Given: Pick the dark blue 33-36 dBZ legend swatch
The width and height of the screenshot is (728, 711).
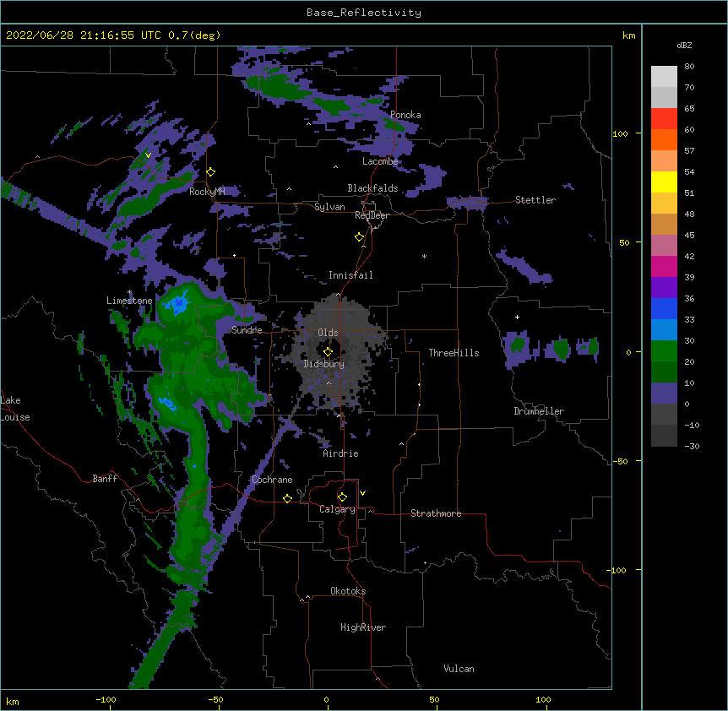Looking at the screenshot, I should pos(664,308).
